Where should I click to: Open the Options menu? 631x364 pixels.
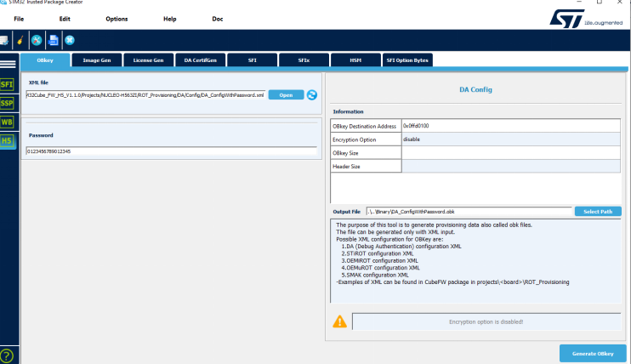coord(117,19)
